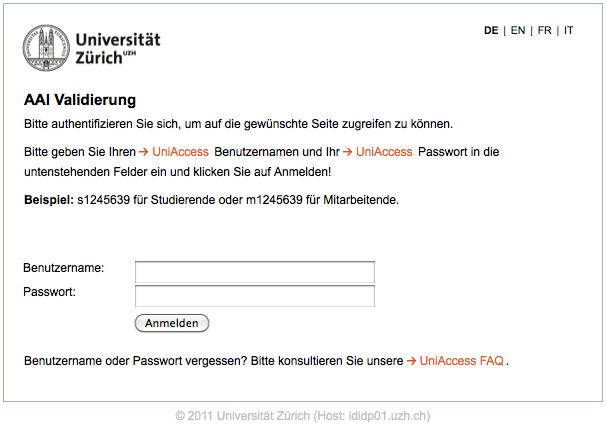This screenshot has width=607, height=428.
Task: Switch language to FR
Action: click(x=544, y=31)
